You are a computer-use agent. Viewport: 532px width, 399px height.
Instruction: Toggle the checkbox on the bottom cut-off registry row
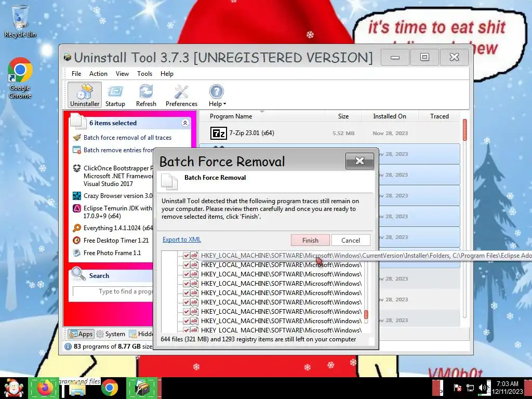click(x=187, y=330)
